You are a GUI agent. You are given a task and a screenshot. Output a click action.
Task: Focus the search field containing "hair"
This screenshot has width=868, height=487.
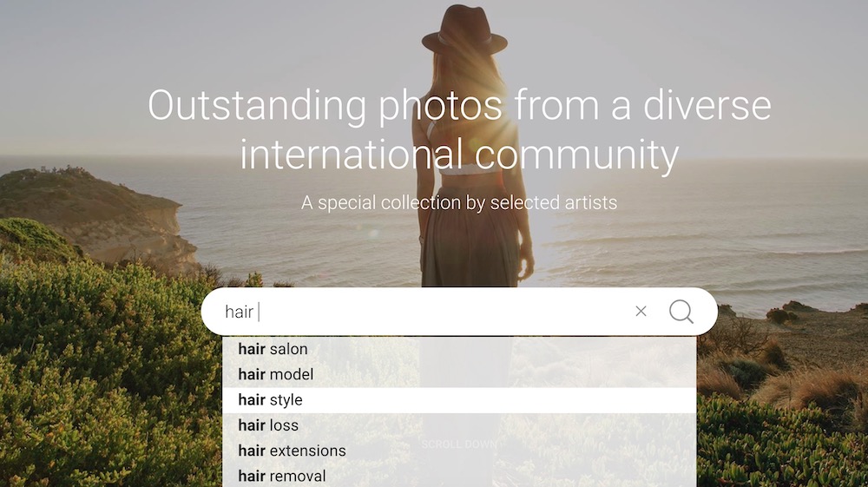[x=434, y=312]
